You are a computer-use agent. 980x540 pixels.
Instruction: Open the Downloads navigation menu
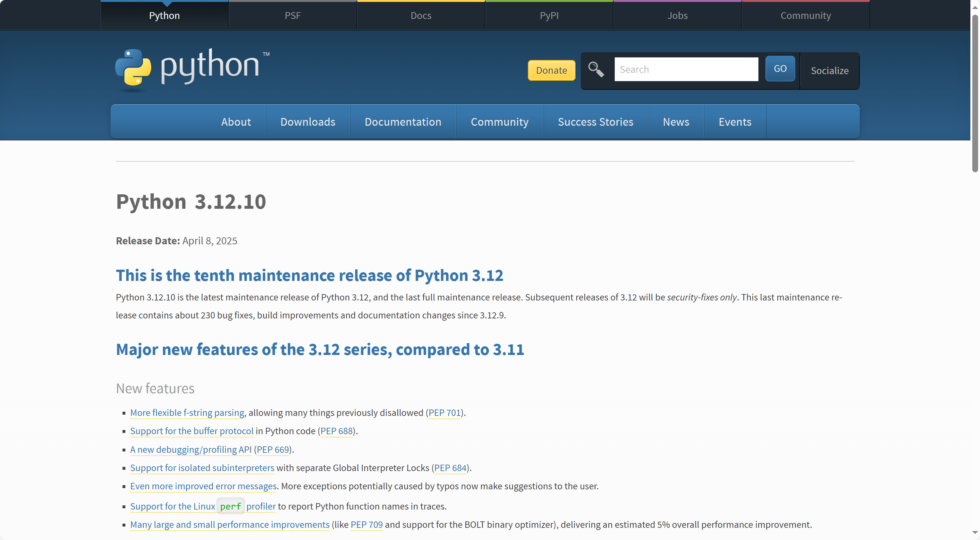tap(308, 122)
